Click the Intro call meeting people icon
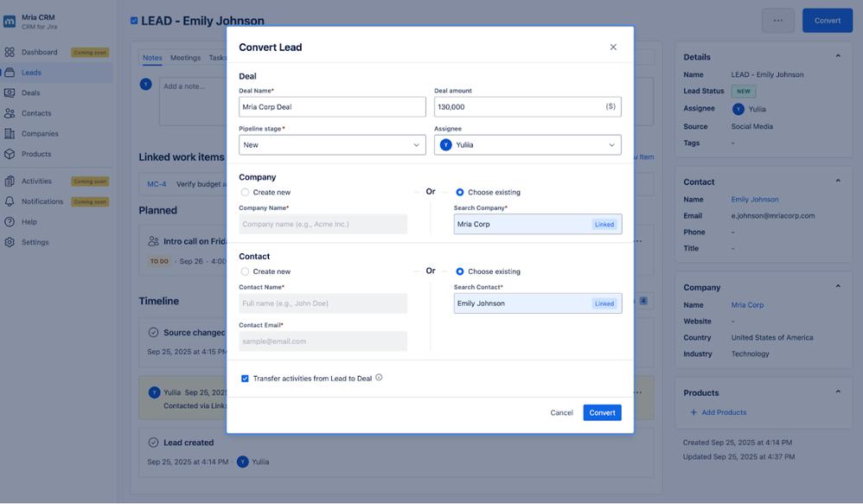This screenshot has height=504, width=863. click(154, 241)
